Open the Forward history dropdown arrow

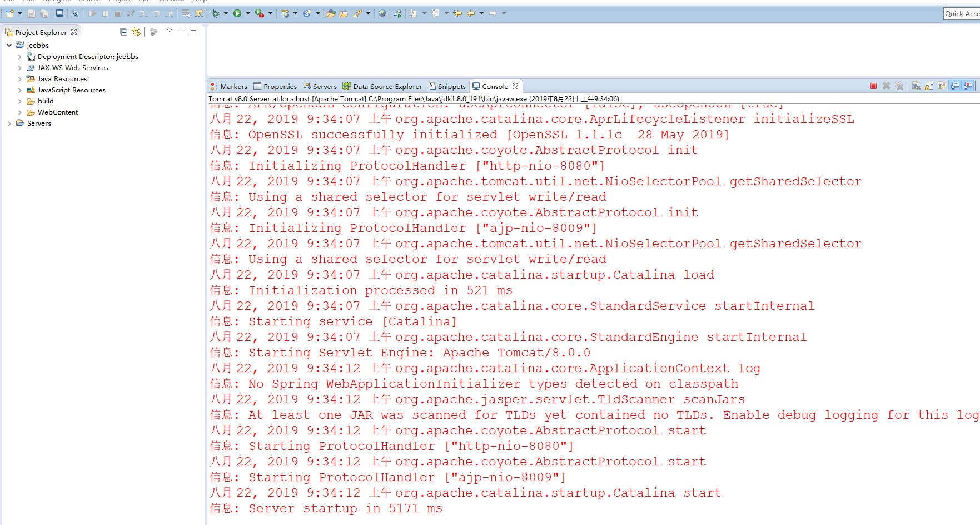click(x=504, y=13)
